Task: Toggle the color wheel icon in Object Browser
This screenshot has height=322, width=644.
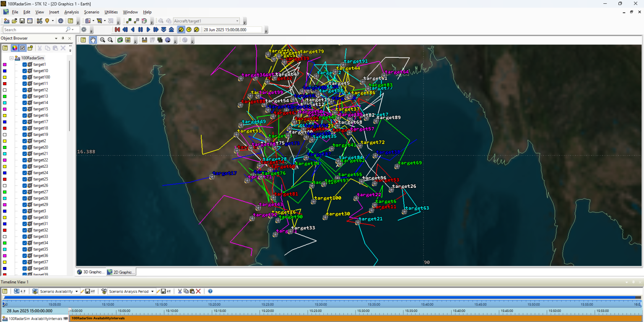Action: [x=14, y=48]
